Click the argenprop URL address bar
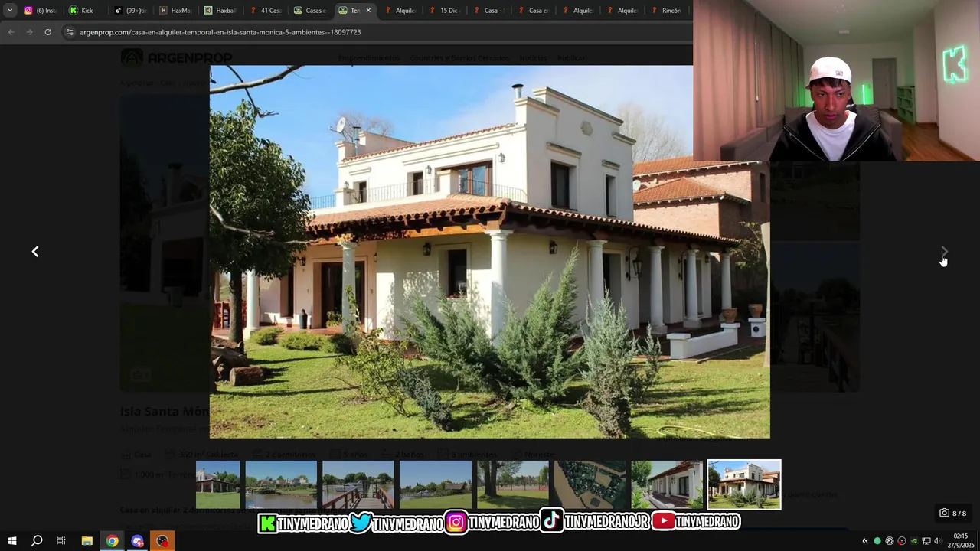Screen dimensions: 980x551 [x=375, y=32]
